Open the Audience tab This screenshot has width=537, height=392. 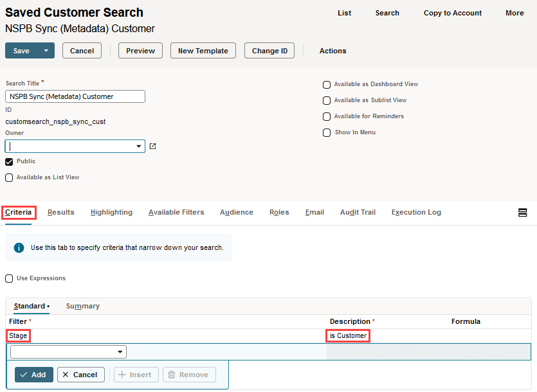click(x=236, y=212)
